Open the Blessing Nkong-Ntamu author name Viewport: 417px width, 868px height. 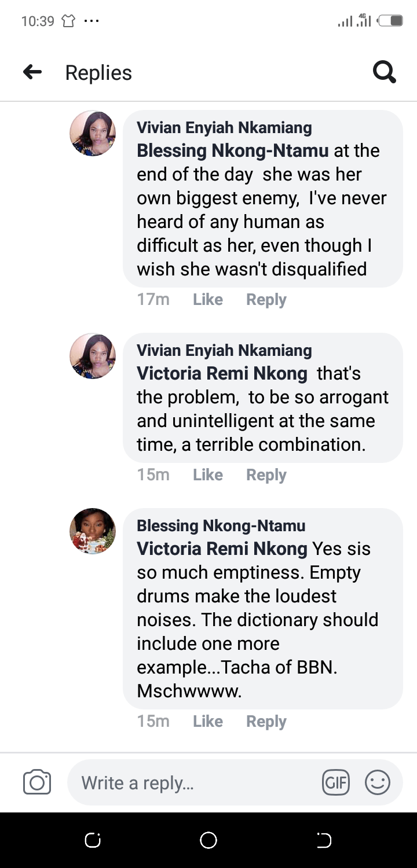pos(221,526)
